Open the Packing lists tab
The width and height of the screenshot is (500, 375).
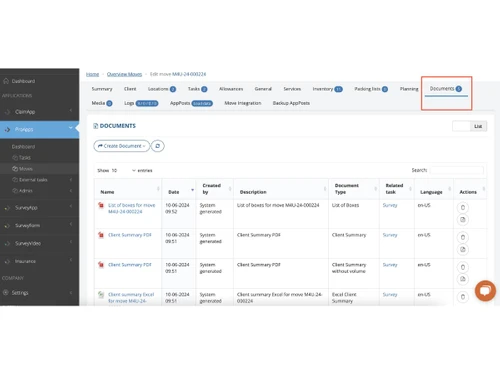coord(371,89)
